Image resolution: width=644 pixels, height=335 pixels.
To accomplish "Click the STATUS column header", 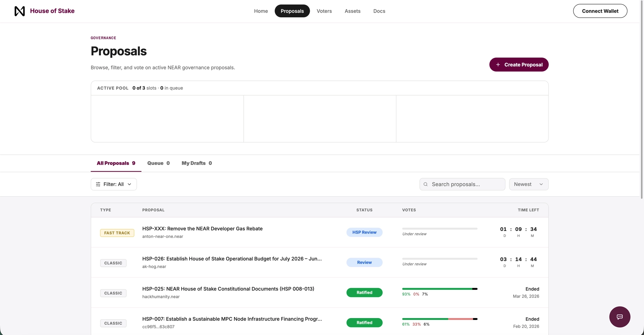I will click(364, 210).
